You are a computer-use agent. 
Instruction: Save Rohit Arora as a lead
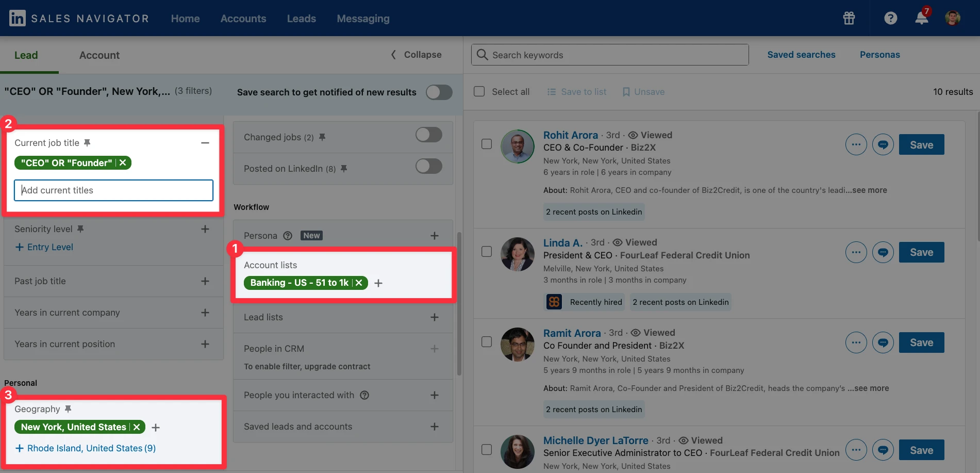921,145
